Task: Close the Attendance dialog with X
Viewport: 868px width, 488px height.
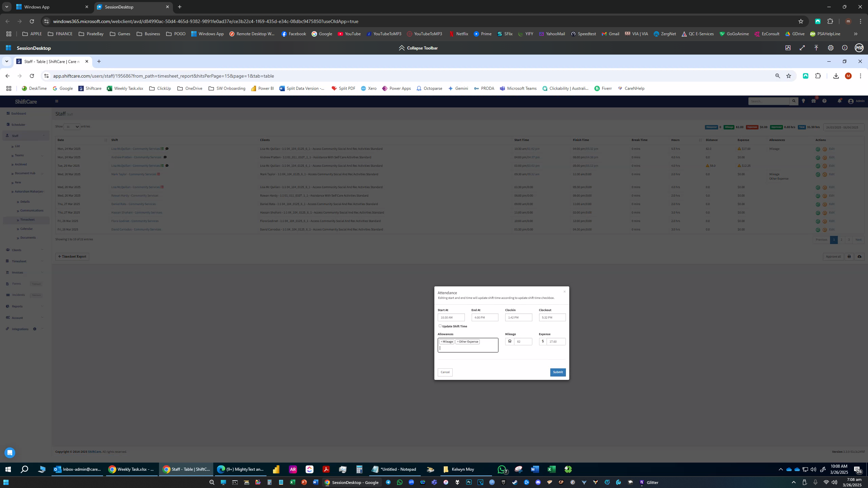Action: (565, 291)
